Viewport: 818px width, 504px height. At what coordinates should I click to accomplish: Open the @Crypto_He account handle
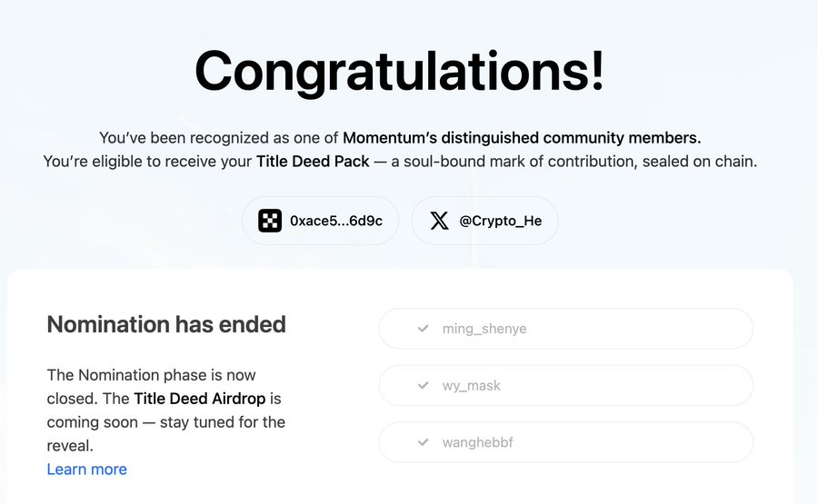point(500,221)
